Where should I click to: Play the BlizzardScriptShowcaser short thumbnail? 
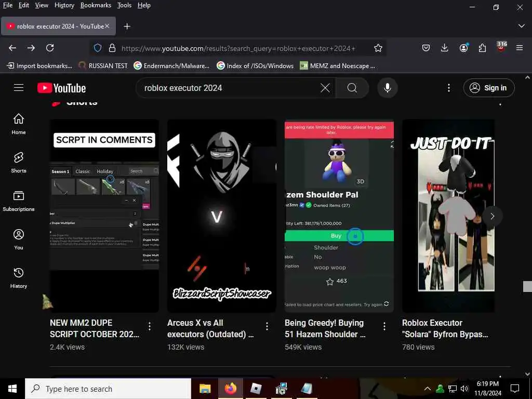[221, 216]
